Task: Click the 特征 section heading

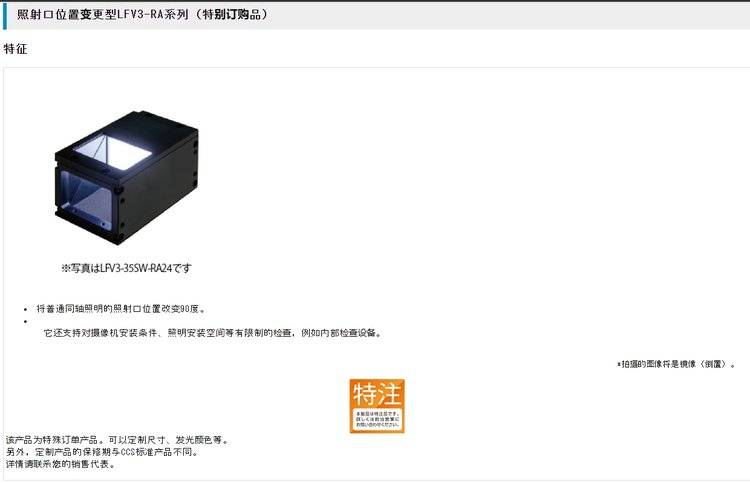Action: coord(15,49)
